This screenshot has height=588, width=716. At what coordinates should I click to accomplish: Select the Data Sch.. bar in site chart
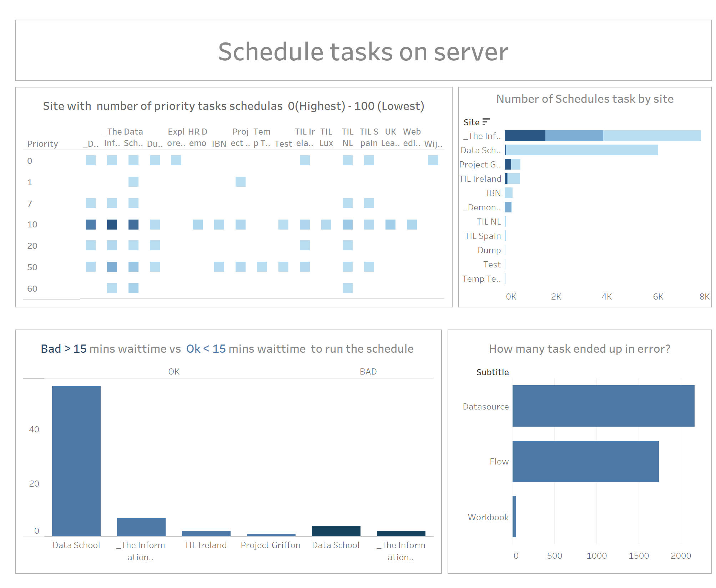582,150
